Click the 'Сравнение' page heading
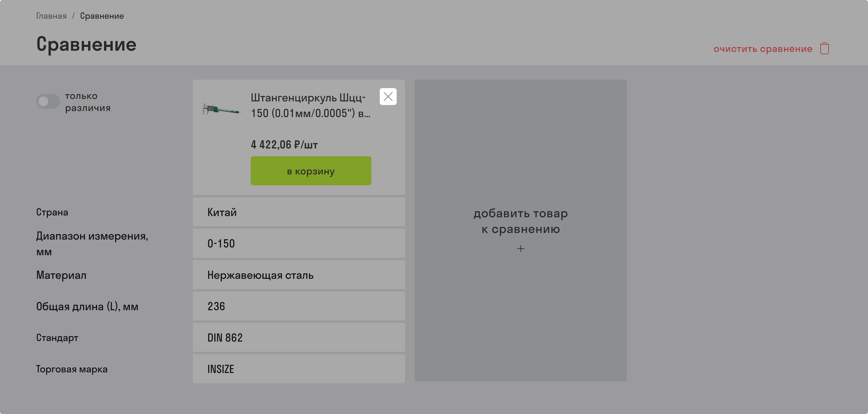This screenshot has height=414, width=868. point(86,44)
